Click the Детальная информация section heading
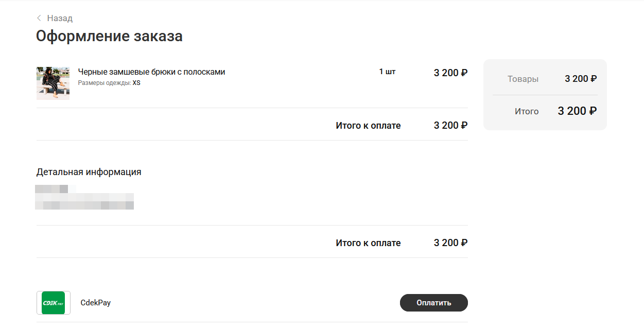 coord(89,172)
